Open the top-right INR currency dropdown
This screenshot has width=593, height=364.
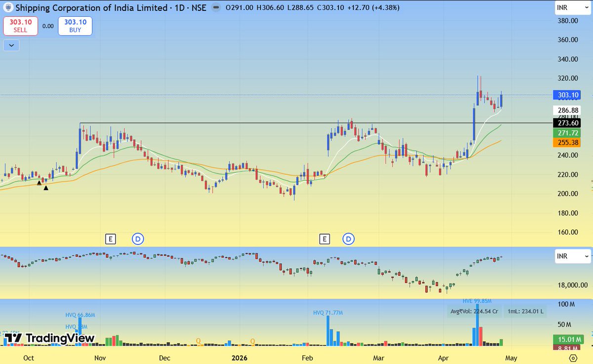point(572,8)
